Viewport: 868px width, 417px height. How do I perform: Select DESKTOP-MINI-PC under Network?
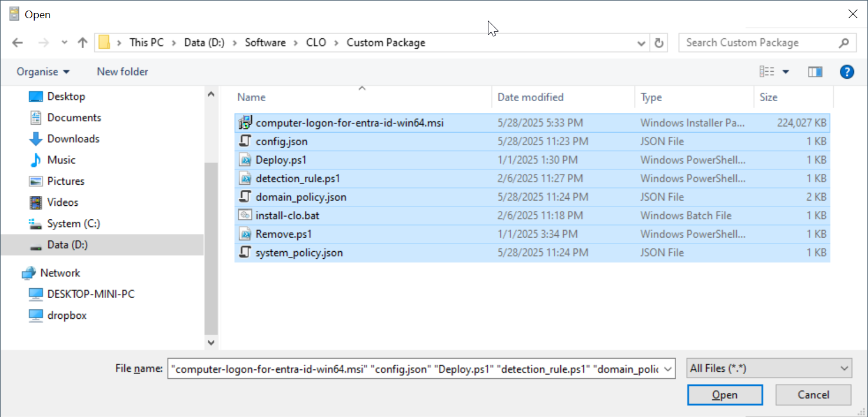[91, 294]
